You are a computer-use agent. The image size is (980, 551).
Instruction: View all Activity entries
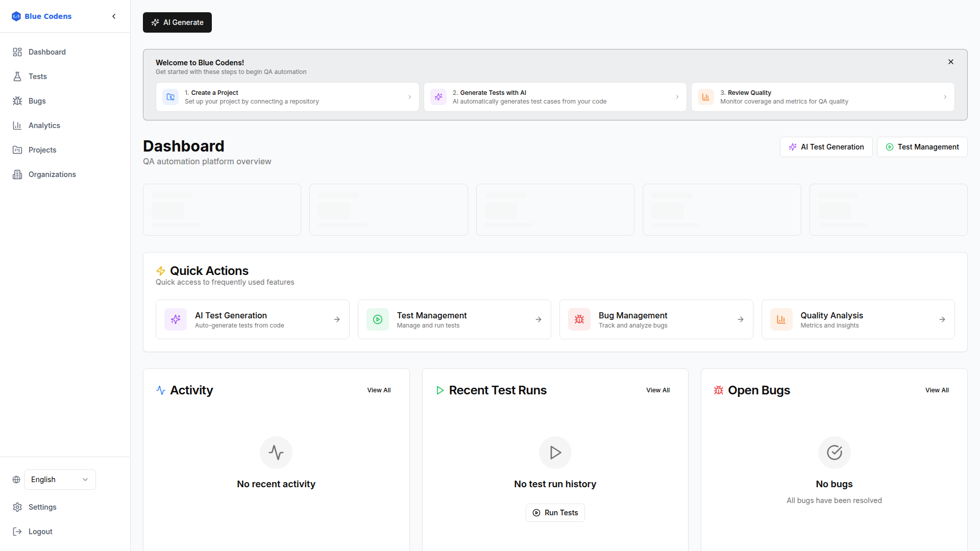pyautogui.click(x=379, y=390)
